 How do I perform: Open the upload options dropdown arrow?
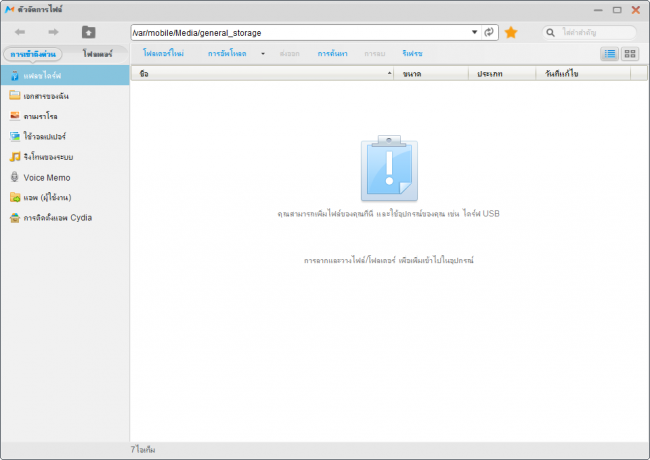point(263,53)
